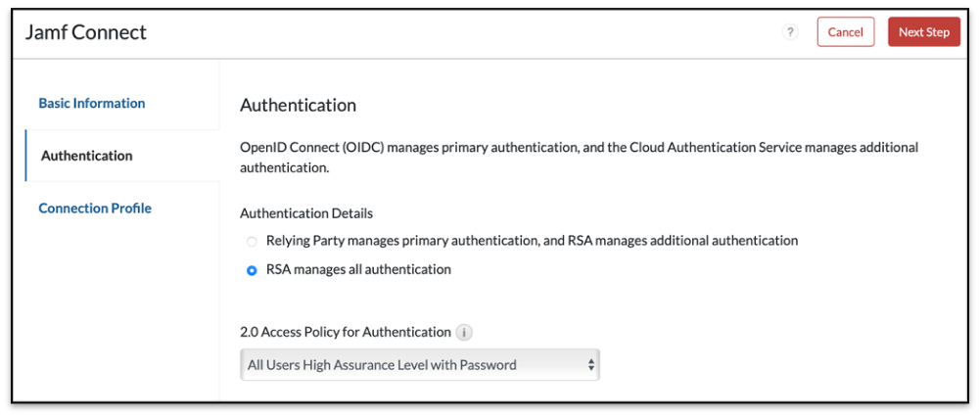Click the blue active indicator beside Authentication tab
This screenshot has width=980, height=417.
click(25, 156)
